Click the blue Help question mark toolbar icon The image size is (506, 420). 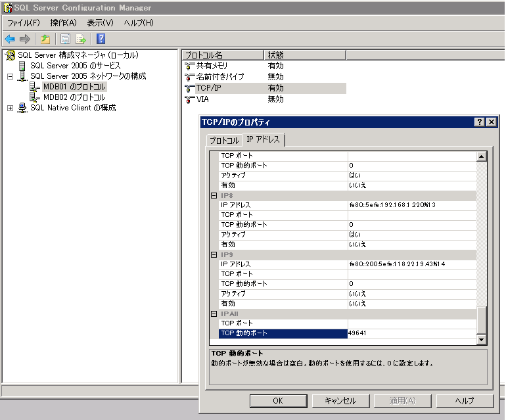pyautogui.click(x=101, y=39)
